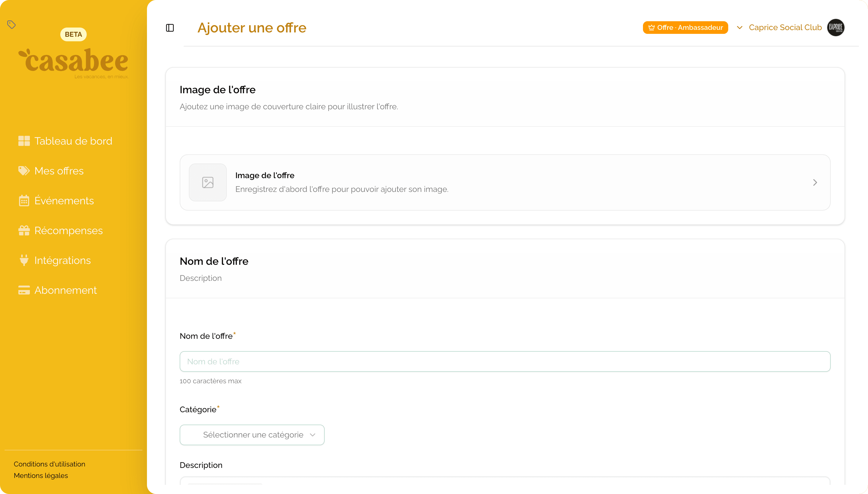Click the Offre · Ambassadeur badge

tap(685, 28)
